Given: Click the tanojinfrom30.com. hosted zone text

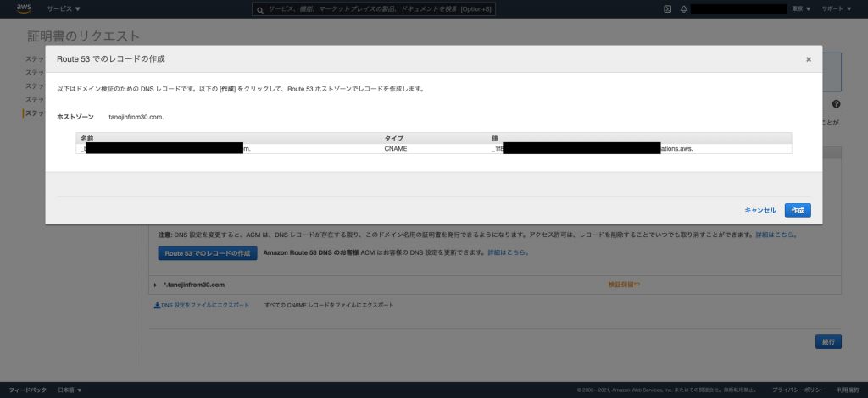Looking at the screenshot, I should click(x=136, y=117).
